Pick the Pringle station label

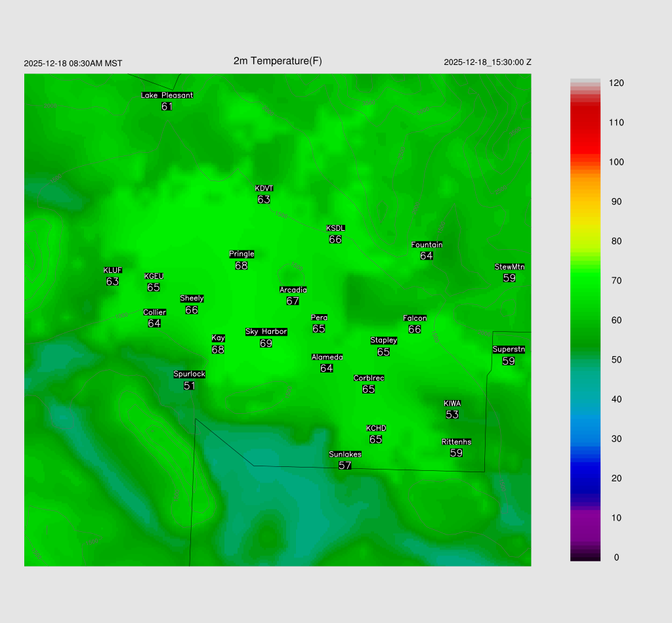click(241, 254)
